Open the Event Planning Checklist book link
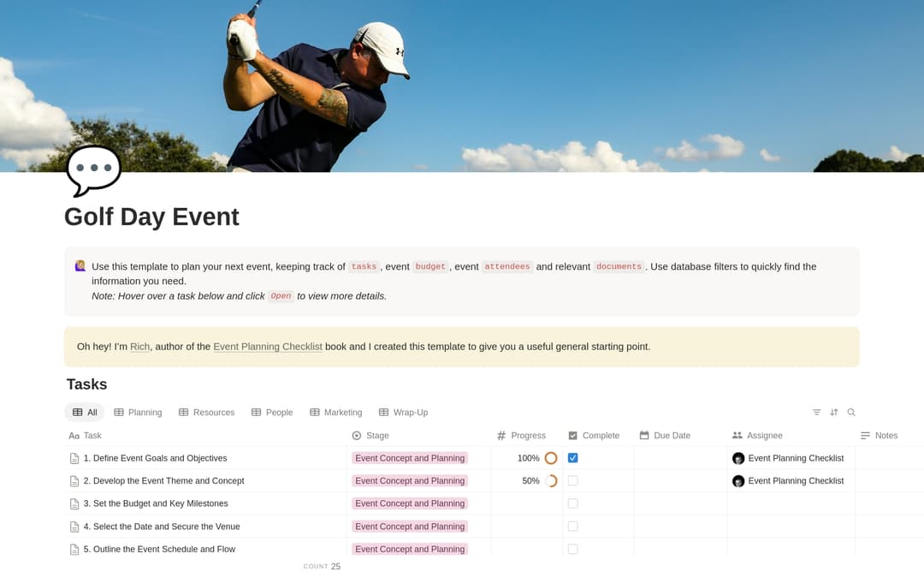Viewport: 924px width, 577px height. click(x=268, y=348)
